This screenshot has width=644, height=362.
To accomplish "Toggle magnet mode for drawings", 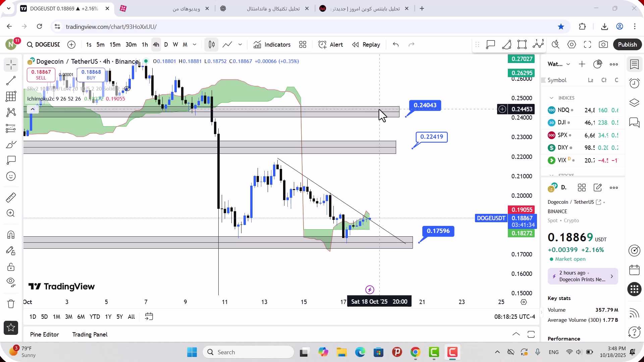I will point(11,235).
